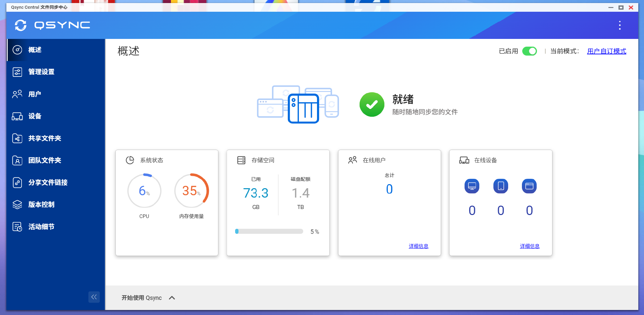644x315 pixels.
Task: Click the browser window device icon
Action: 529,186
